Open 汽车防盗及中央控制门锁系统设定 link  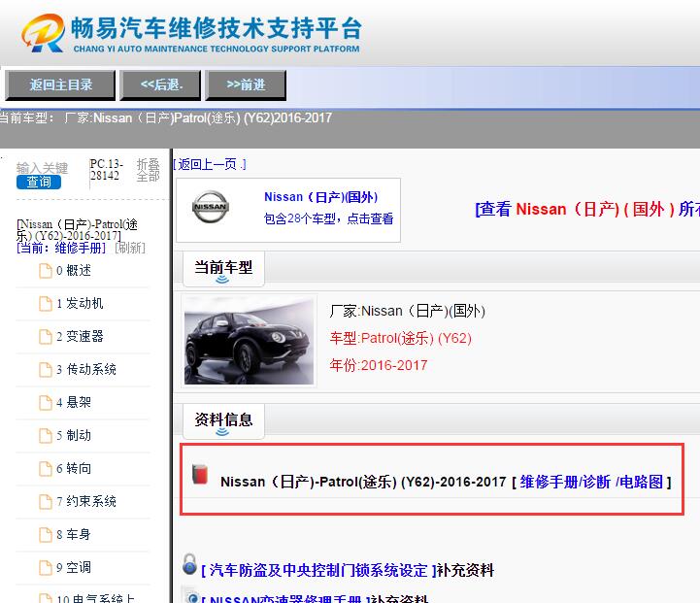pos(318,570)
